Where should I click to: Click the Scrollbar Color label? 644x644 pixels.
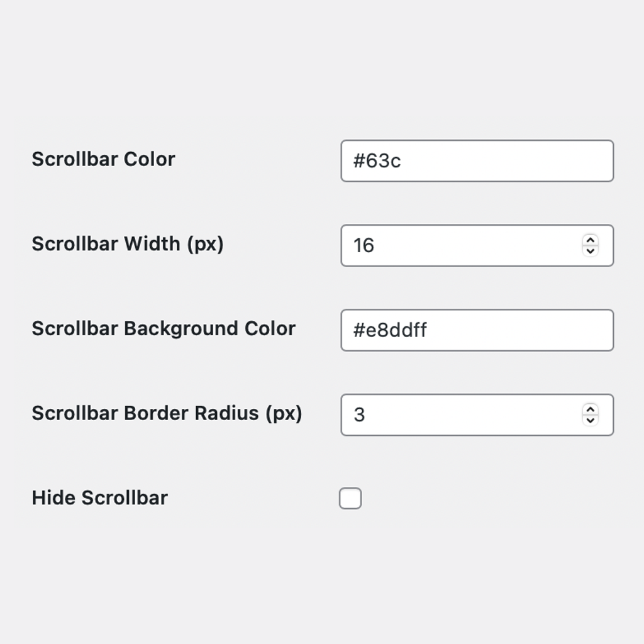tap(104, 159)
